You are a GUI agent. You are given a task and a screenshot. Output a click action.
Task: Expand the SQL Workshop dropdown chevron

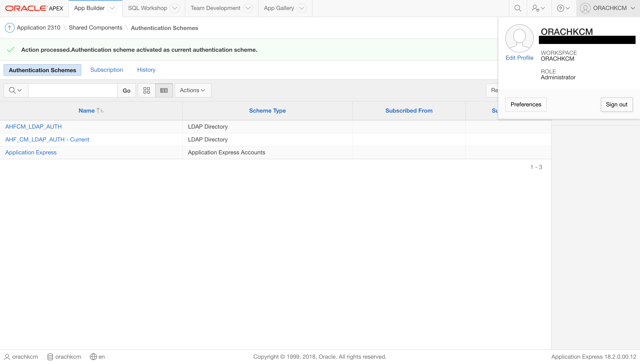click(175, 8)
